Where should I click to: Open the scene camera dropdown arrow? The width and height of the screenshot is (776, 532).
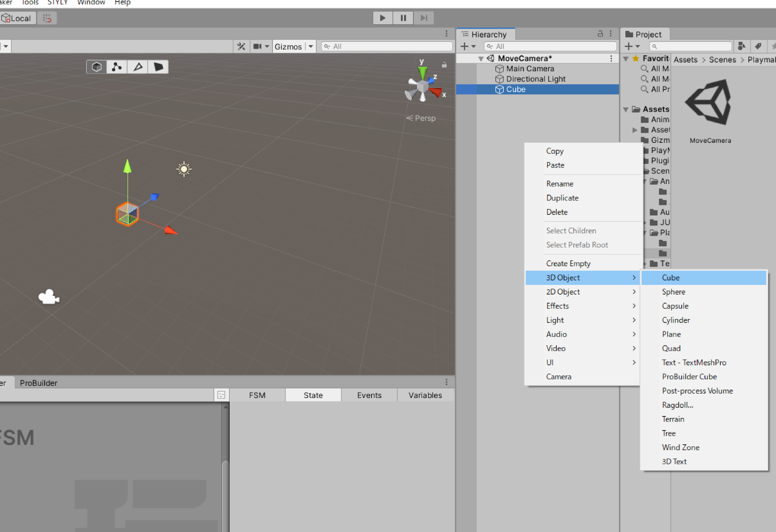pos(267,47)
